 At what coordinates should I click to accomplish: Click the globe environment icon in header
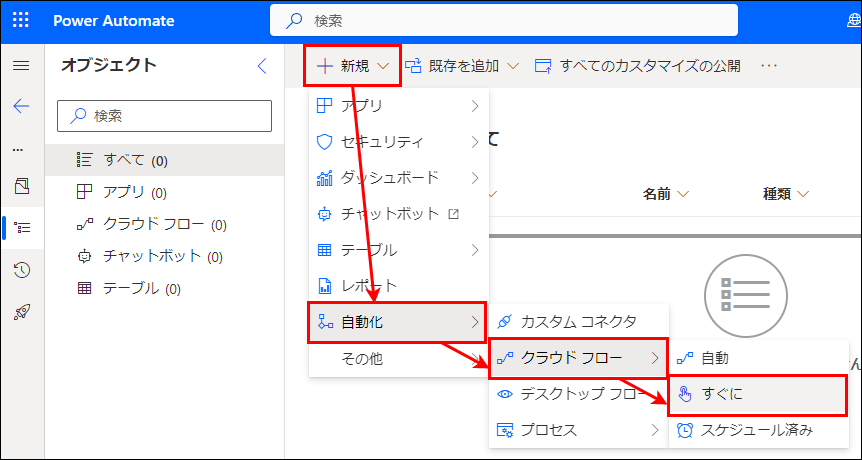coord(854,21)
